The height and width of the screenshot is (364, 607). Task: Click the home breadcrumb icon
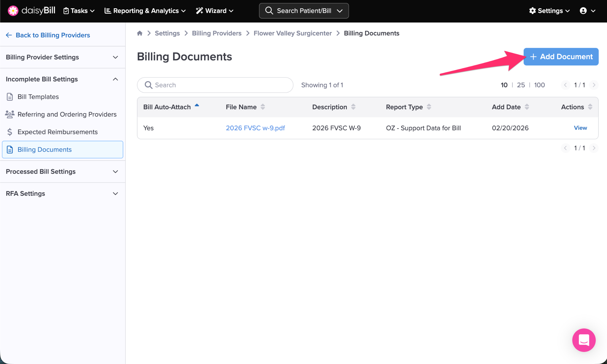coord(140,33)
